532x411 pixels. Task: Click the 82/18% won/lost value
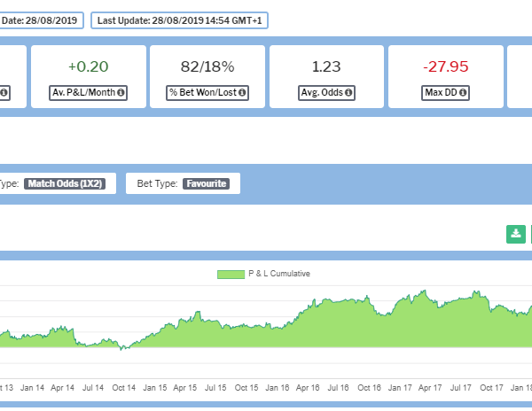coord(207,65)
